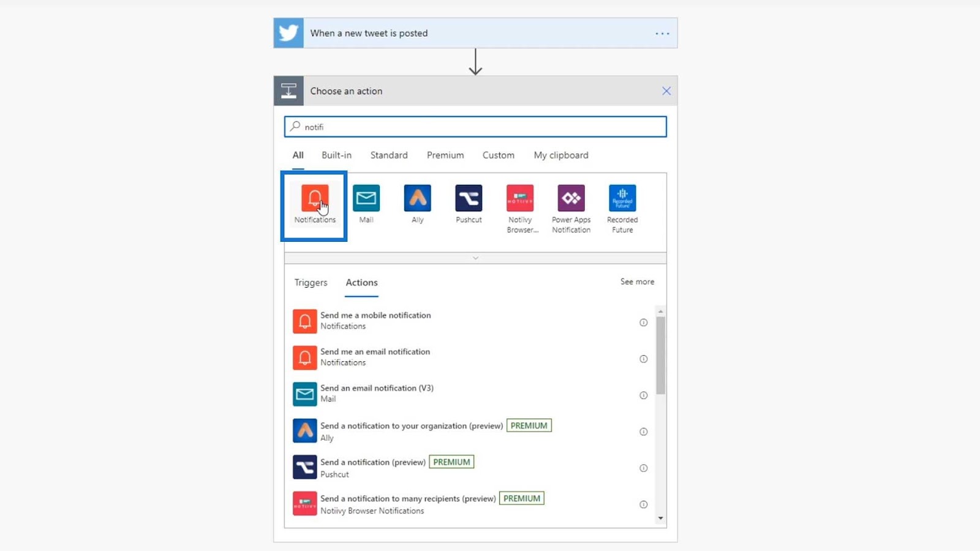980x551 pixels.
Task: Show info for Send me a mobile notification
Action: pyautogui.click(x=643, y=323)
